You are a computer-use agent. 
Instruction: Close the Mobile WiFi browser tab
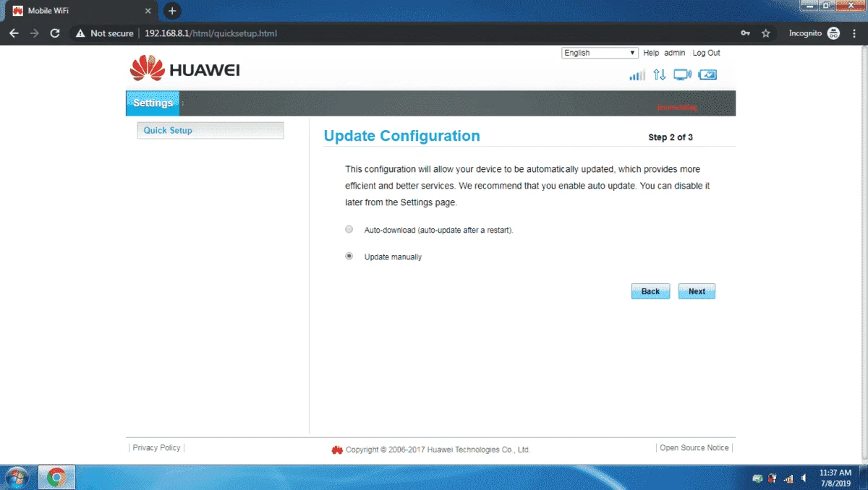point(148,11)
